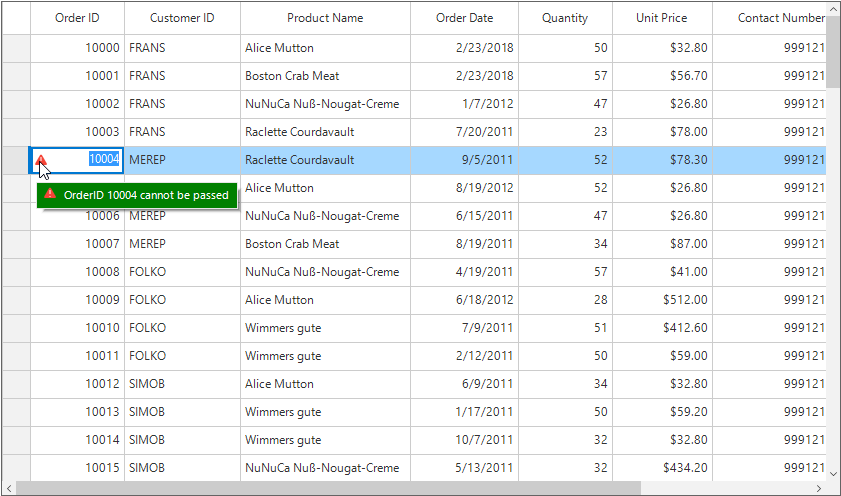The height and width of the screenshot is (496, 841).
Task: Select Order ID cell 10009
Action: [77, 300]
